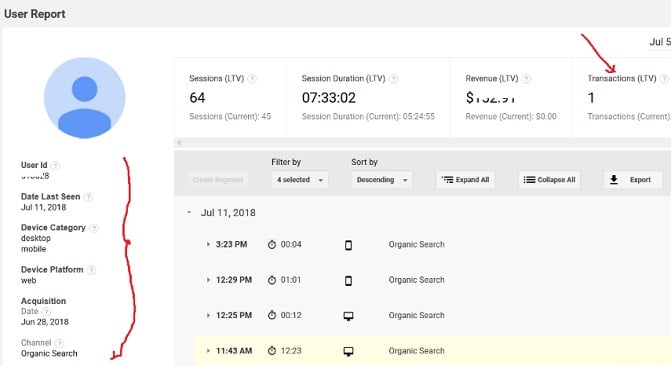Viewport: 671px width, 366px height.
Task: Expand the 12:29 PM session details
Action: [x=208, y=280]
